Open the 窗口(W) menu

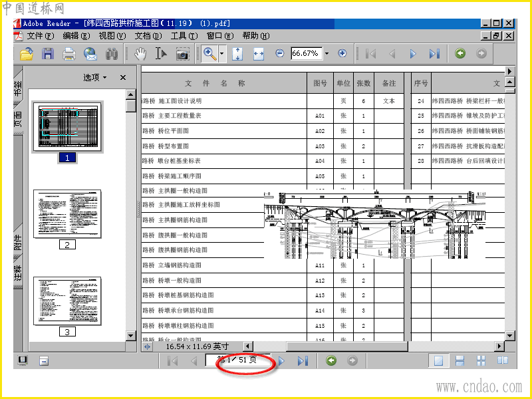click(x=220, y=36)
